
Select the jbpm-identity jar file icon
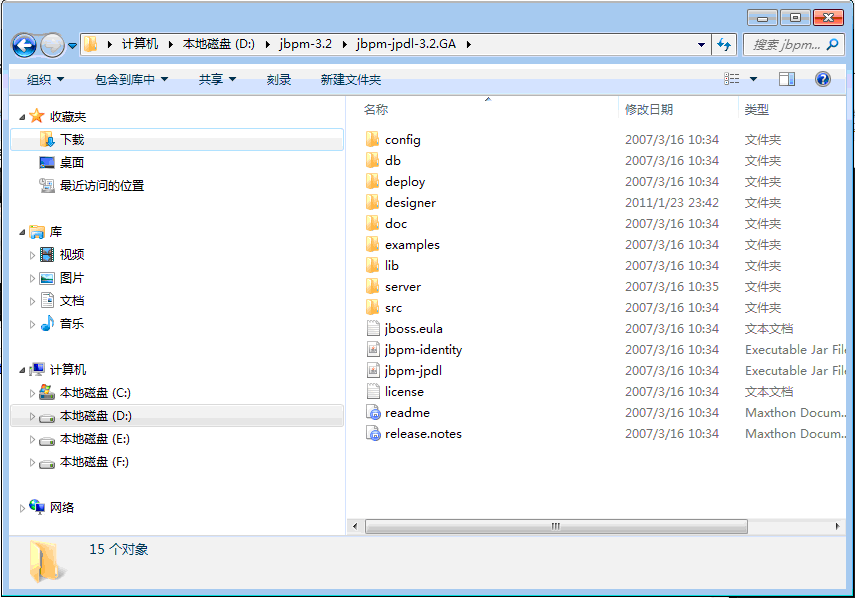point(373,349)
